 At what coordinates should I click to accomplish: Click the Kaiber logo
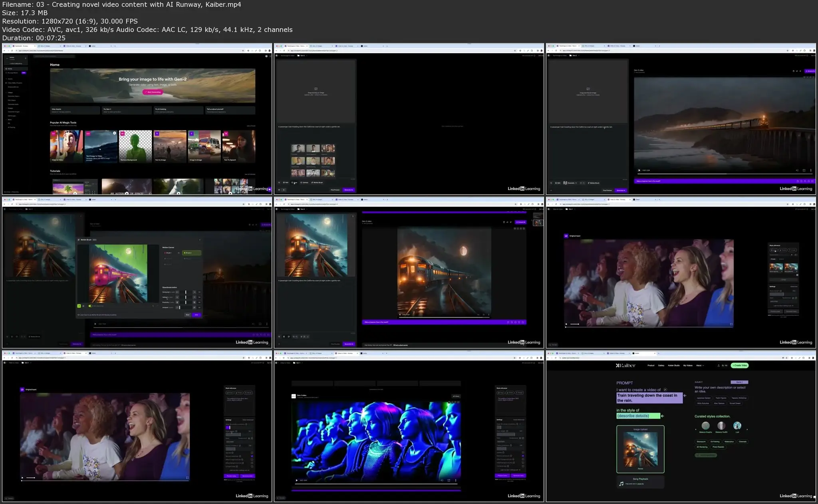[x=625, y=366]
